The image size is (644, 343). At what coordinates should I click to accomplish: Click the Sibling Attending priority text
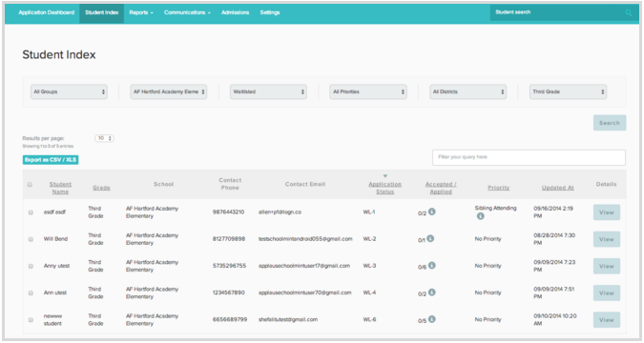tap(496, 208)
